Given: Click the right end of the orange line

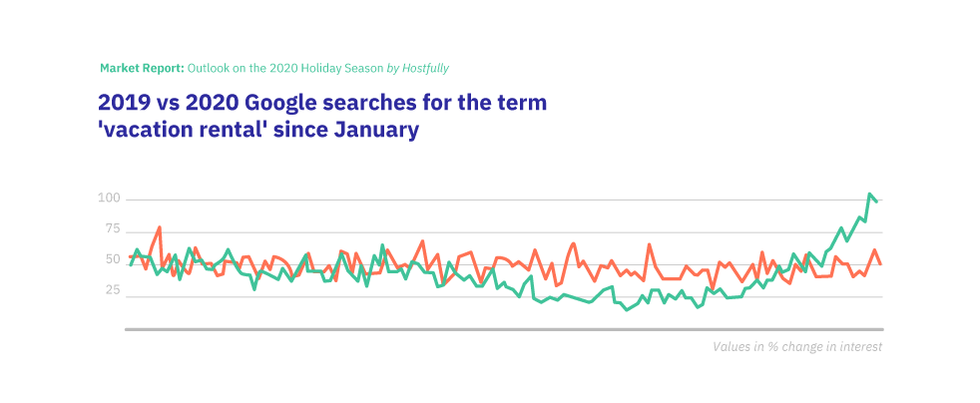Looking at the screenshot, I should [x=880, y=263].
